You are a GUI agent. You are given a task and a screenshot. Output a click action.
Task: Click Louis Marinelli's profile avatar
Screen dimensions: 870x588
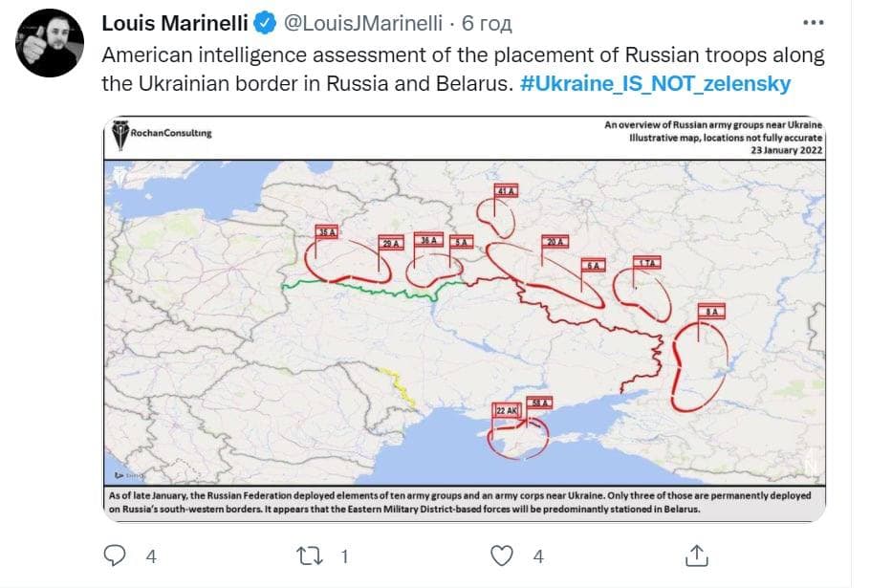click(45, 36)
